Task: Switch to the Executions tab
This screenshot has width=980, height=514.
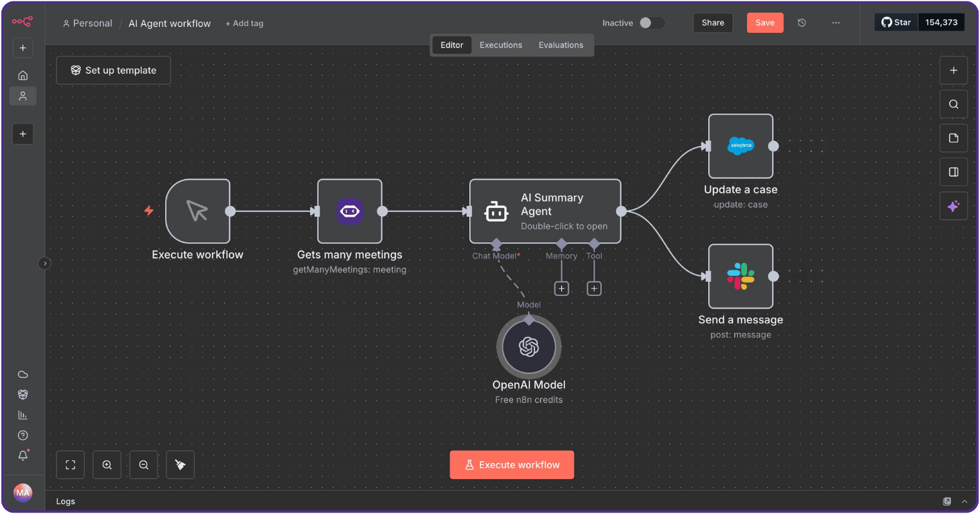Action: 501,45
